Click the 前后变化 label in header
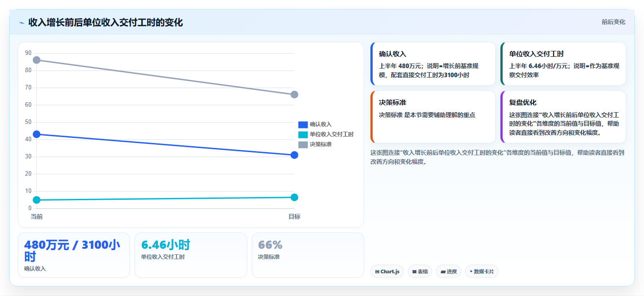The image size is (644, 296). (613, 22)
